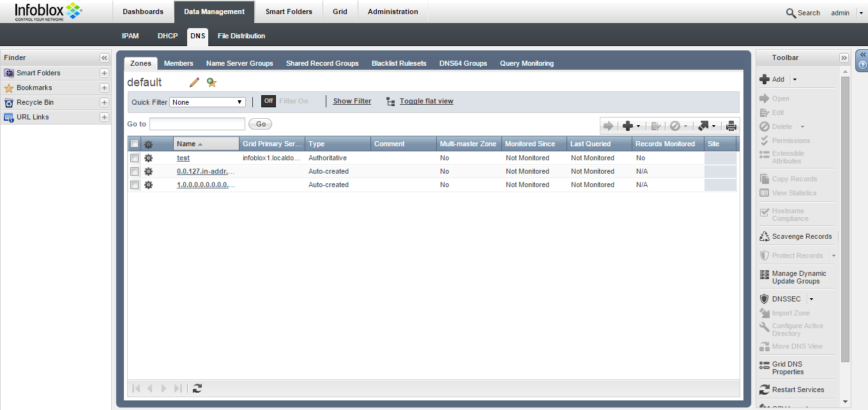Viewport: 868px width, 410px height.
Task: Open the gear action menu for test zone
Action: pos(148,158)
